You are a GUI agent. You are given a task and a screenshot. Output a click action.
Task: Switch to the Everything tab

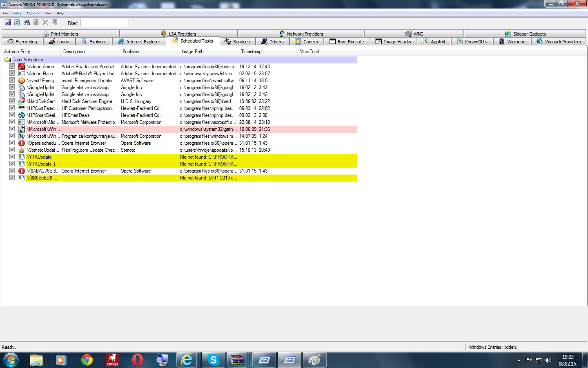pos(22,41)
